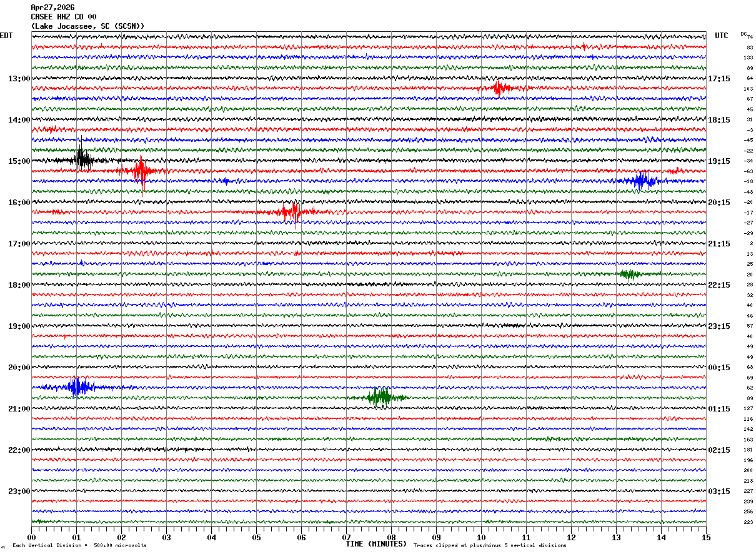Click the '15' minute label on bottom axis

pos(706,537)
